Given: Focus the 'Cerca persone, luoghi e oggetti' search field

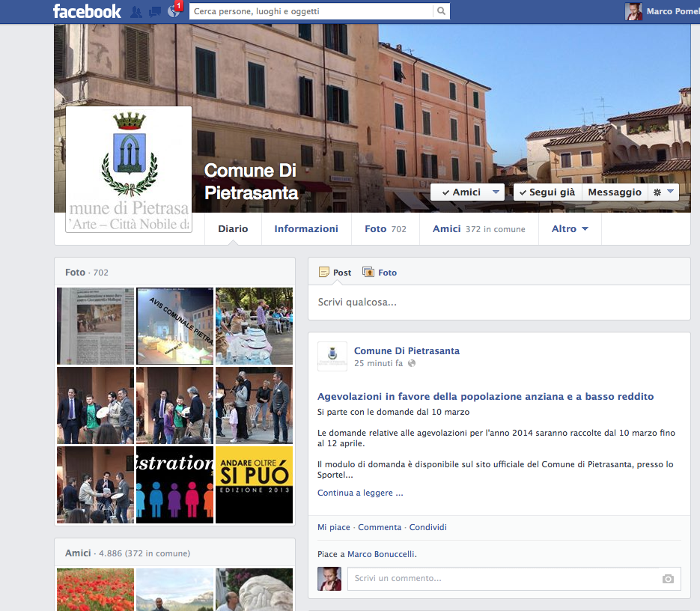Looking at the screenshot, I should point(311,11).
